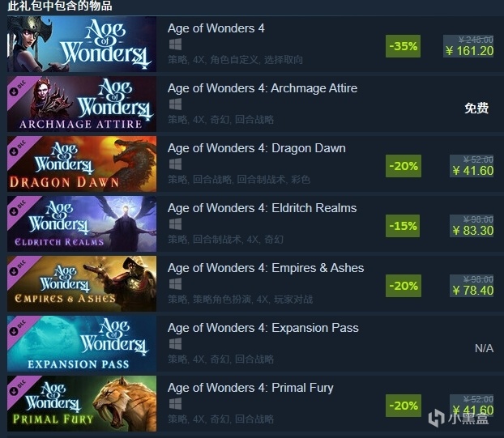Open the Primal Fury sabertooth banner

(82, 404)
